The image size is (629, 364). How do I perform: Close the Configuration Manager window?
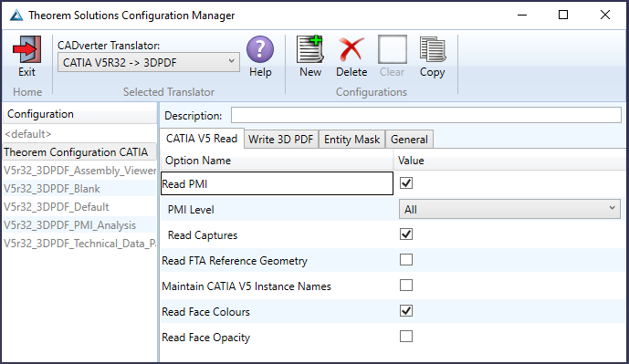605,16
